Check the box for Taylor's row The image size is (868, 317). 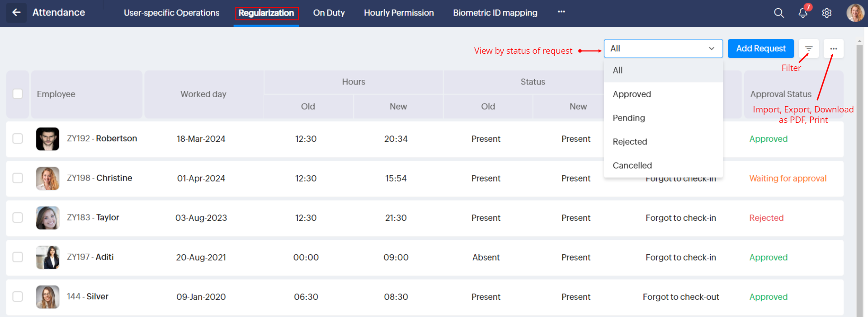pos(18,218)
